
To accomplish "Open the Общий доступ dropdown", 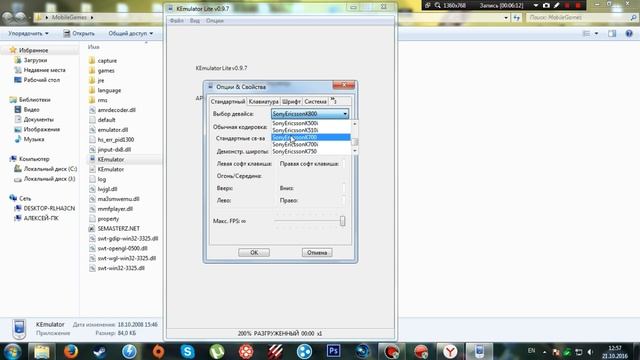I will point(131,33).
